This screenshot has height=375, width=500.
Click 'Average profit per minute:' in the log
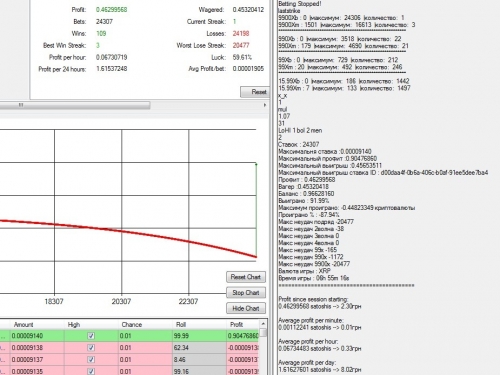click(311, 320)
